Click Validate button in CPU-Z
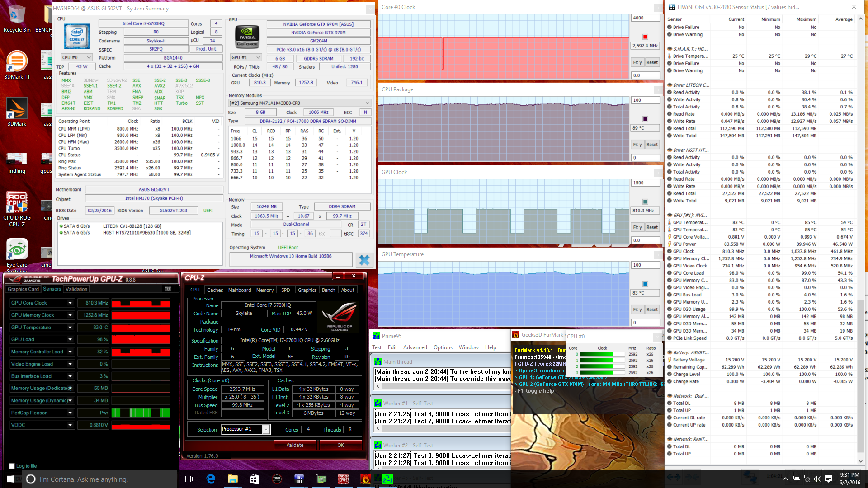The image size is (868, 488). tap(295, 445)
